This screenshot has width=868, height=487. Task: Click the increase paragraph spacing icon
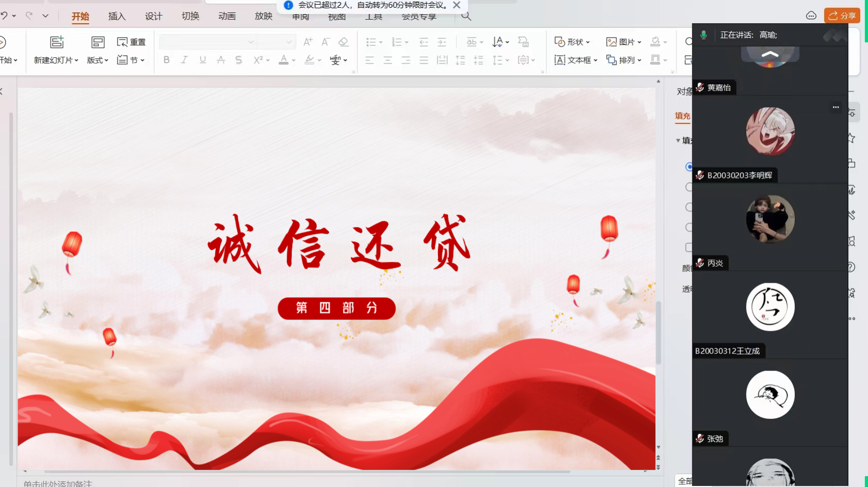[x=461, y=60]
